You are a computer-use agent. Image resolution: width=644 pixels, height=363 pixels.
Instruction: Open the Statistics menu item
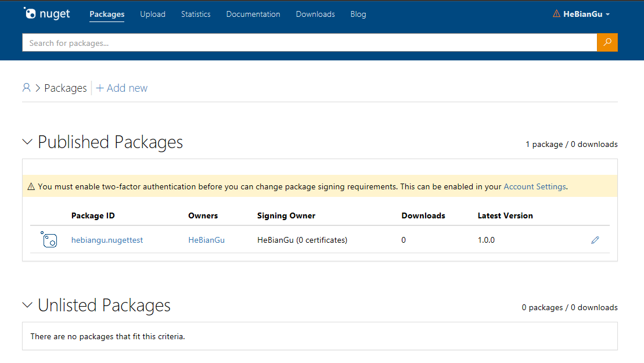pyautogui.click(x=196, y=14)
